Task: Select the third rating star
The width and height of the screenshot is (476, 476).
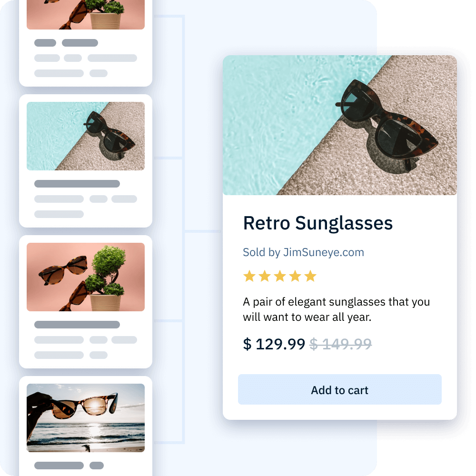Action: (x=279, y=276)
